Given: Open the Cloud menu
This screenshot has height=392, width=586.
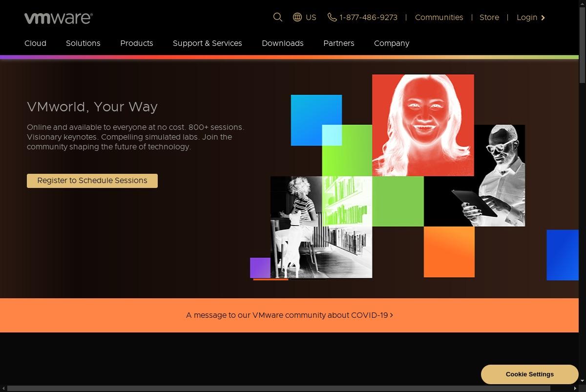Looking at the screenshot, I should 35,43.
